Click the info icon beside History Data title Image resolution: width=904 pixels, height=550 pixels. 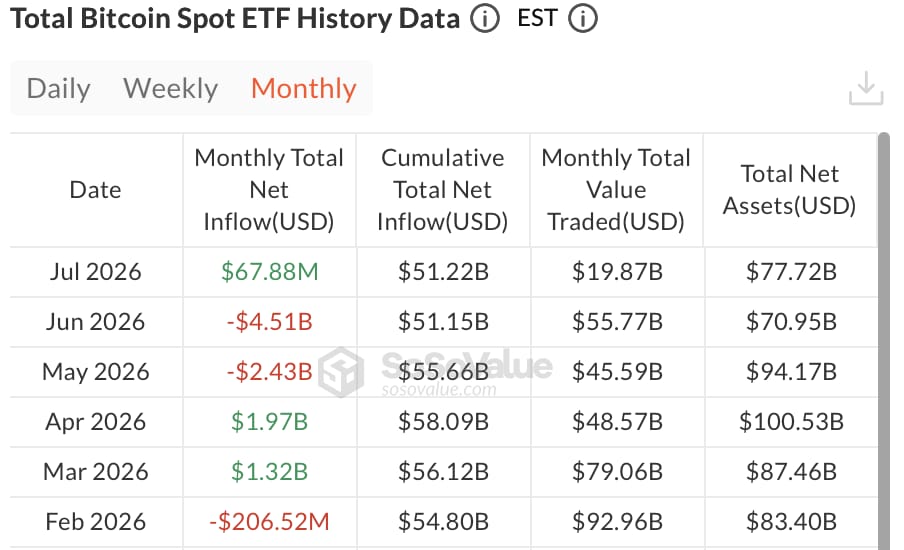tap(484, 18)
